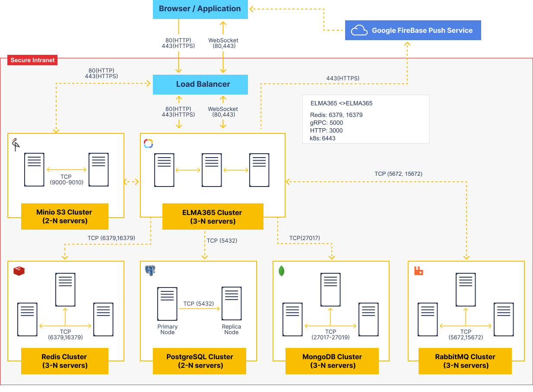The image size is (533, 392).
Task: Select "TCP (5432)" between Primary and Replica nodes
Action: (199, 304)
